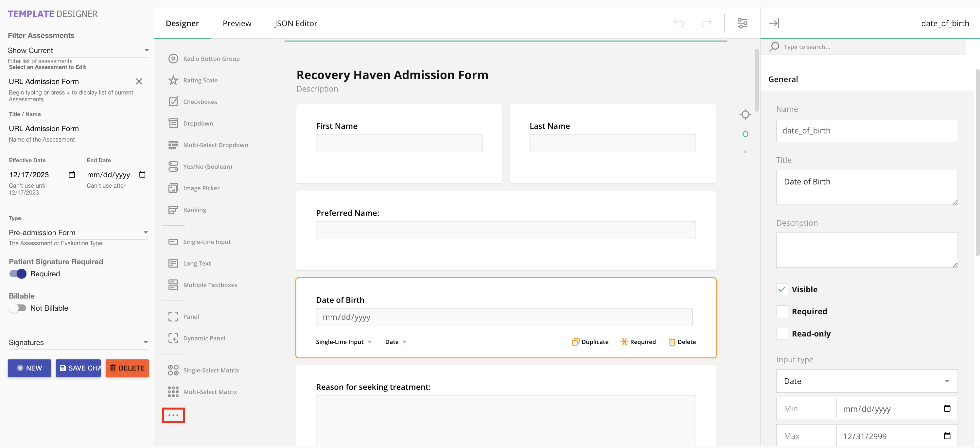
Task: Toggle Patient Signature Required switch
Action: [18, 274]
